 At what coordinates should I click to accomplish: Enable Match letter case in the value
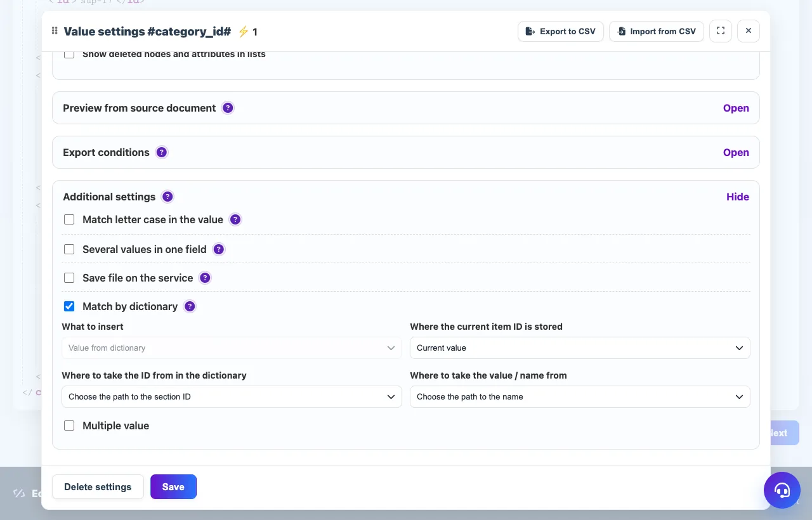[69, 219]
